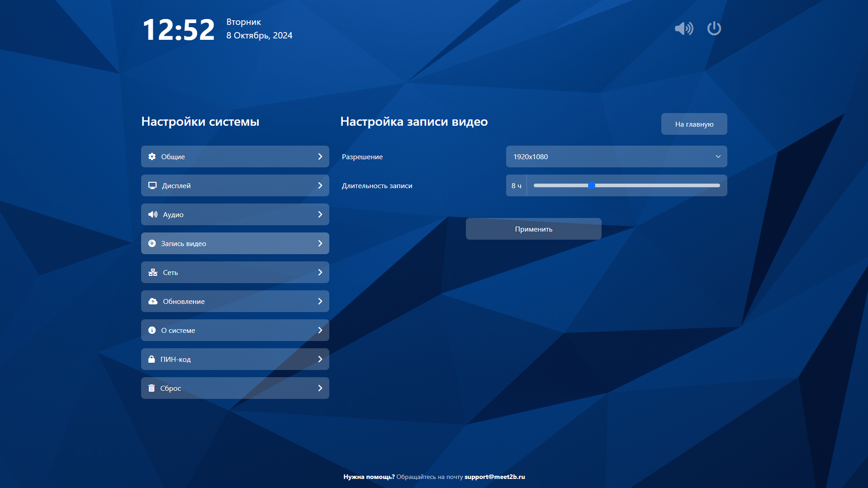Click the lock icon next to ПИН-код
This screenshot has height=488, width=868.
152,359
